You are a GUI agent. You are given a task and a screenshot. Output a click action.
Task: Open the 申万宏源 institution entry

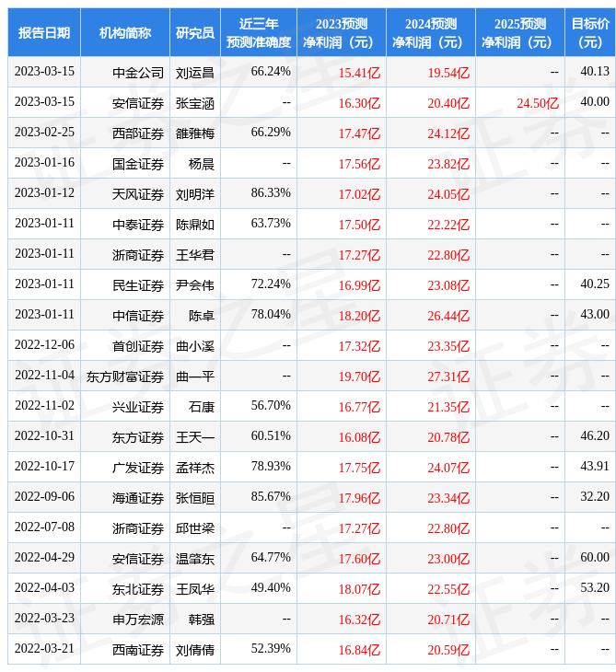tap(138, 620)
